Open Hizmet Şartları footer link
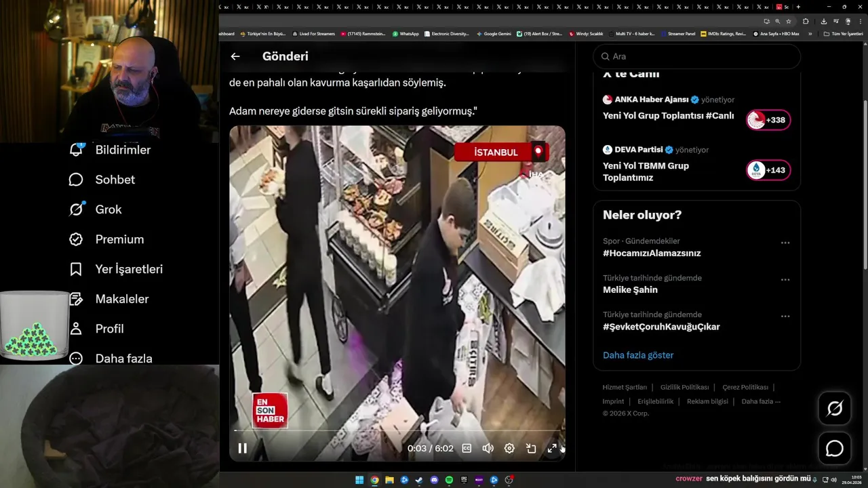This screenshot has width=868, height=488. click(625, 388)
